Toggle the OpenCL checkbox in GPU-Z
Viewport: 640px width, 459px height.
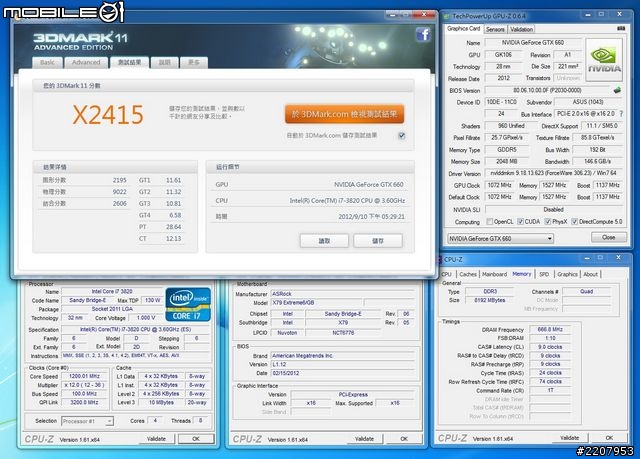(489, 222)
